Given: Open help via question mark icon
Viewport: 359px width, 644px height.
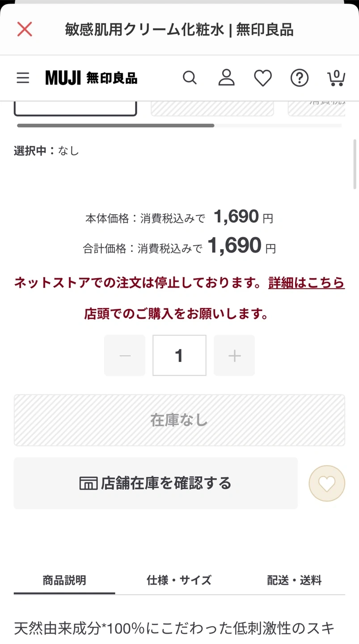Looking at the screenshot, I should (x=300, y=78).
